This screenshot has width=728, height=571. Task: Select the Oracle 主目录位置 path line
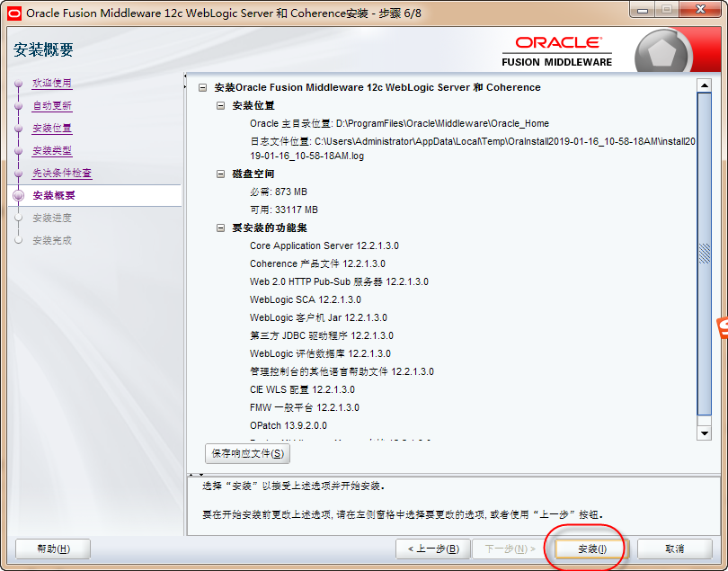399,123
